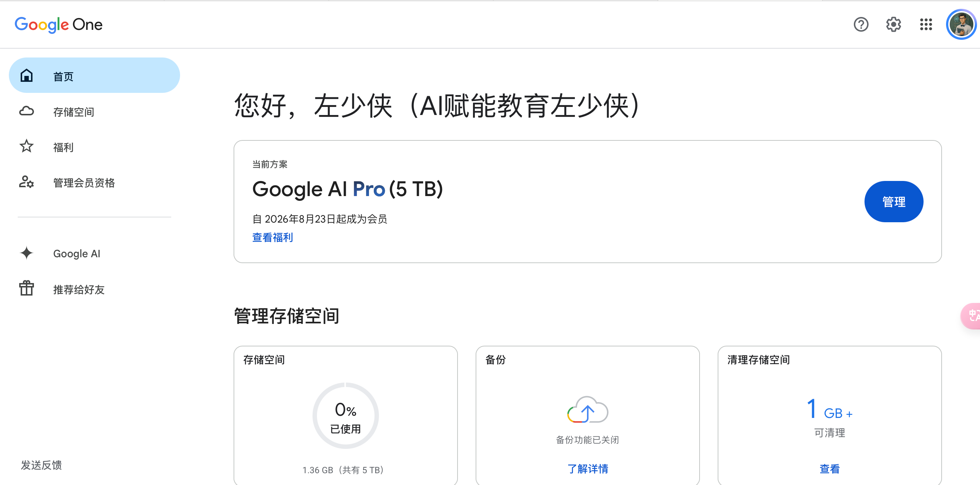Click the sparkle icon beside Google AI
The width and height of the screenshot is (980, 485).
click(x=26, y=253)
